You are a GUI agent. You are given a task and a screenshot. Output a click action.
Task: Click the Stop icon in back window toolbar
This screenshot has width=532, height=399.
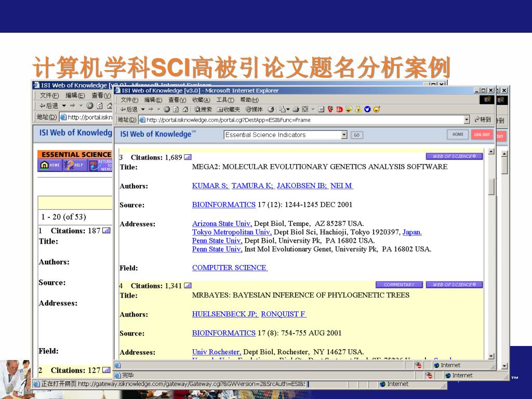[x=90, y=106]
